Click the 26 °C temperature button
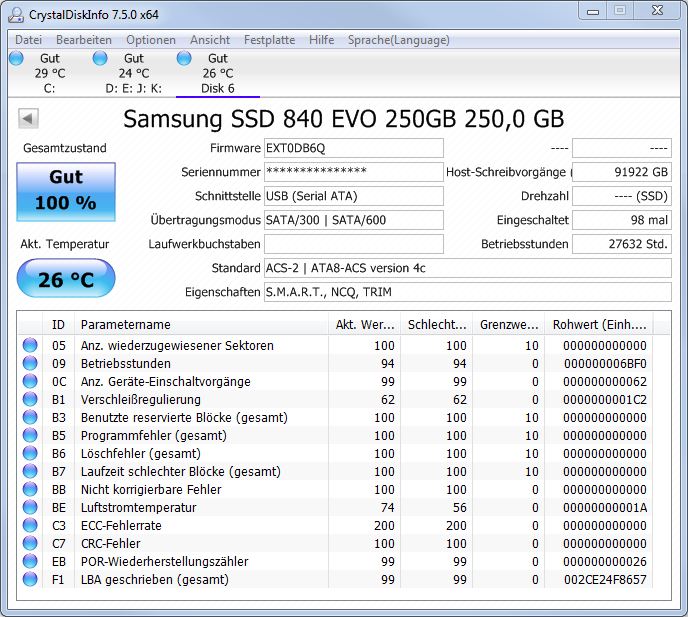Screen dimensions: 688x617 66,278
